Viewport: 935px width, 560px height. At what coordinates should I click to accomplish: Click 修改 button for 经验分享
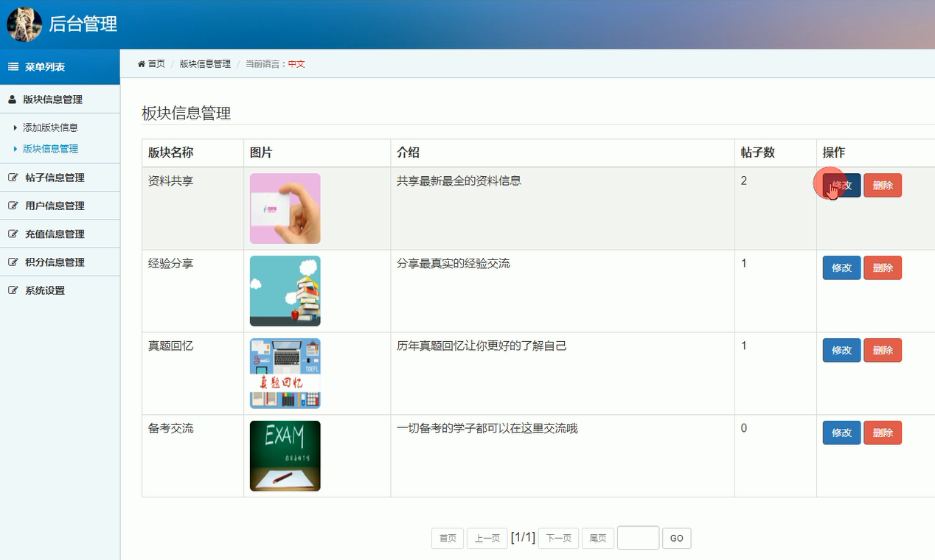[x=841, y=268]
